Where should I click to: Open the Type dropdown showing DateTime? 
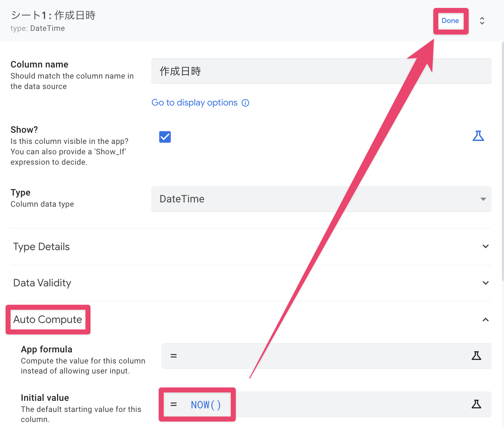coord(321,199)
